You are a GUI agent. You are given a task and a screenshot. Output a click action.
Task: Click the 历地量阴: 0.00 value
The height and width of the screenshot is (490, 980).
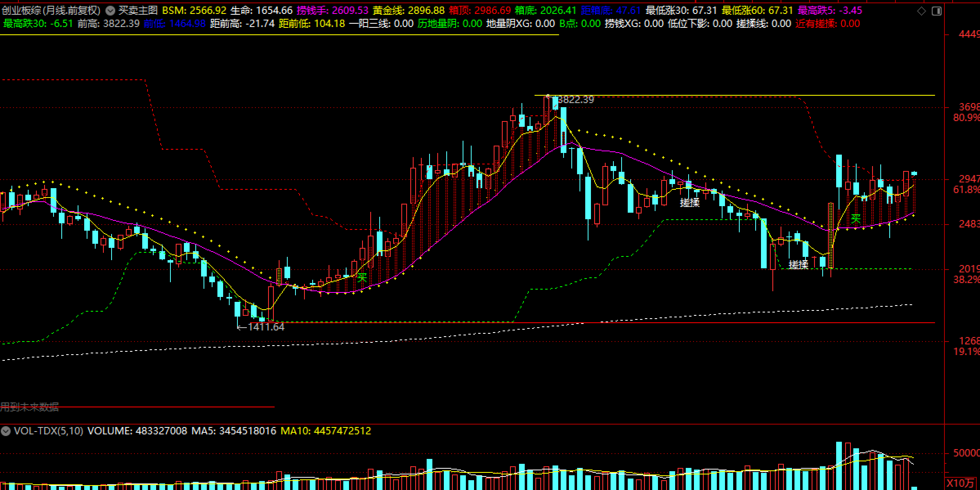450,23
